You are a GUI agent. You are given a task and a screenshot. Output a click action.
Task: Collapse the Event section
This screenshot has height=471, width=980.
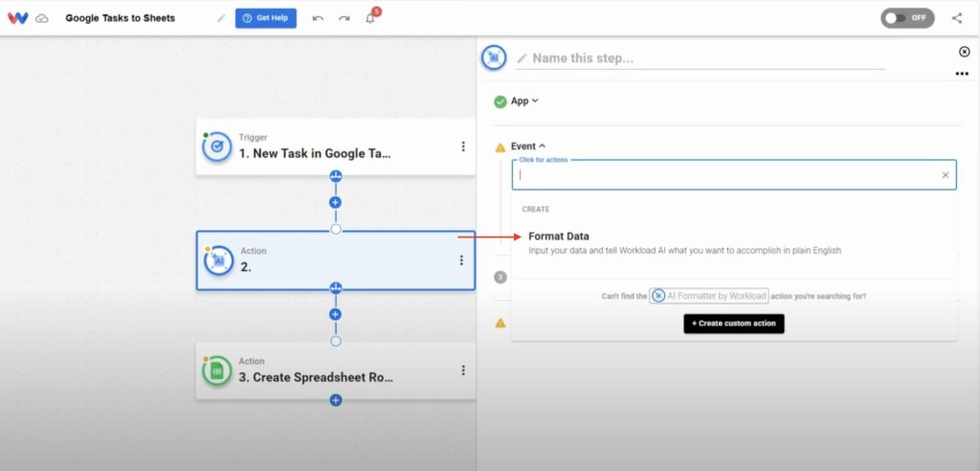(528, 146)
